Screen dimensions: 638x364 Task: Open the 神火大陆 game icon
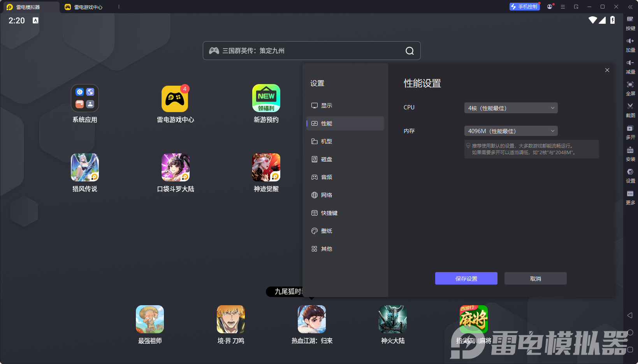coord(393,319)
